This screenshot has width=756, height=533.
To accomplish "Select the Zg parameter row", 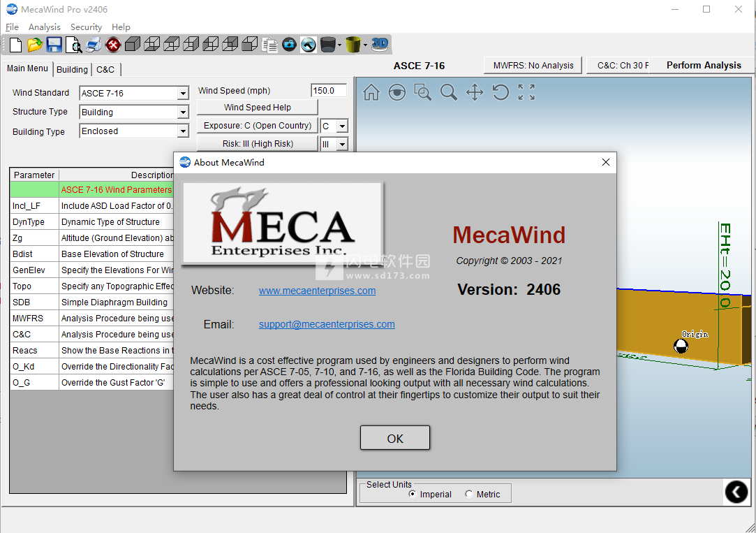I will click(91, 238).
